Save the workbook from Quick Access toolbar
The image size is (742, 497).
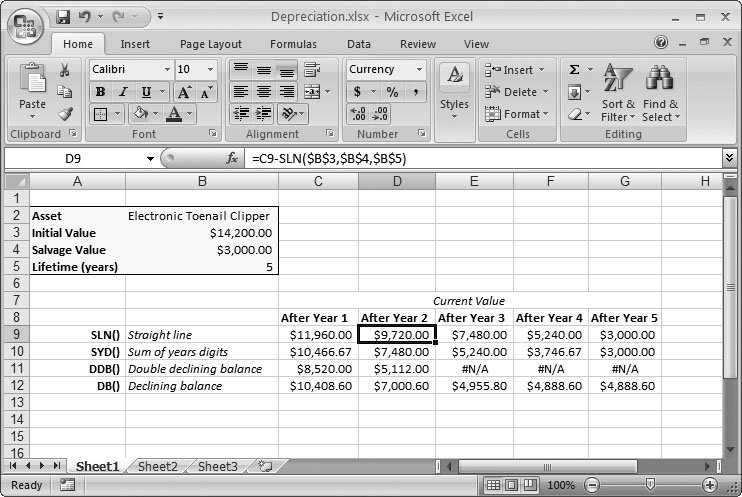click(63, 17)
